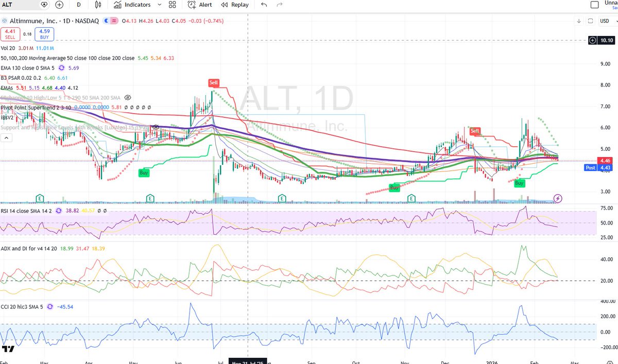Click the red Sell label near December
Screen dimensions: 618x364
click(x=475, y=132)
